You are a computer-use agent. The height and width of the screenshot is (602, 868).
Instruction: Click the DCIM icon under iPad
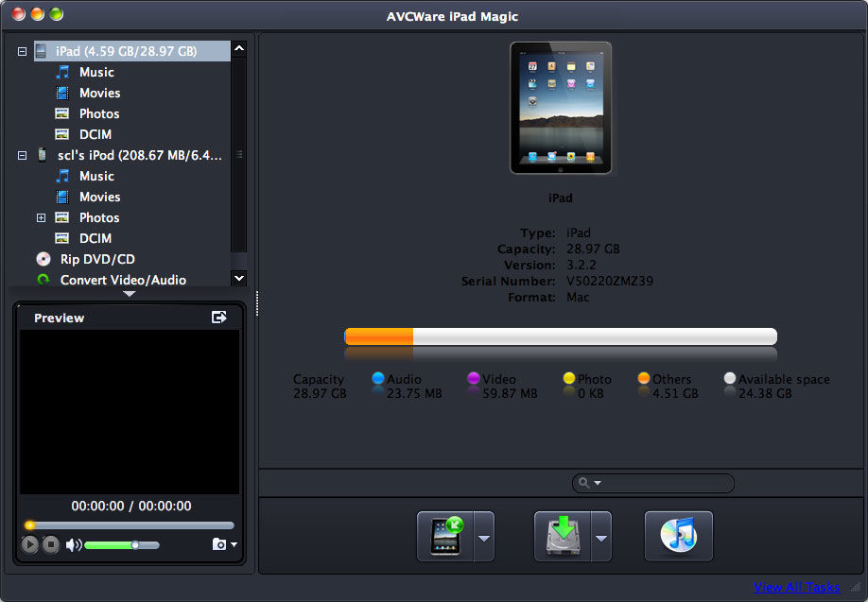click(x=62, y=134)
